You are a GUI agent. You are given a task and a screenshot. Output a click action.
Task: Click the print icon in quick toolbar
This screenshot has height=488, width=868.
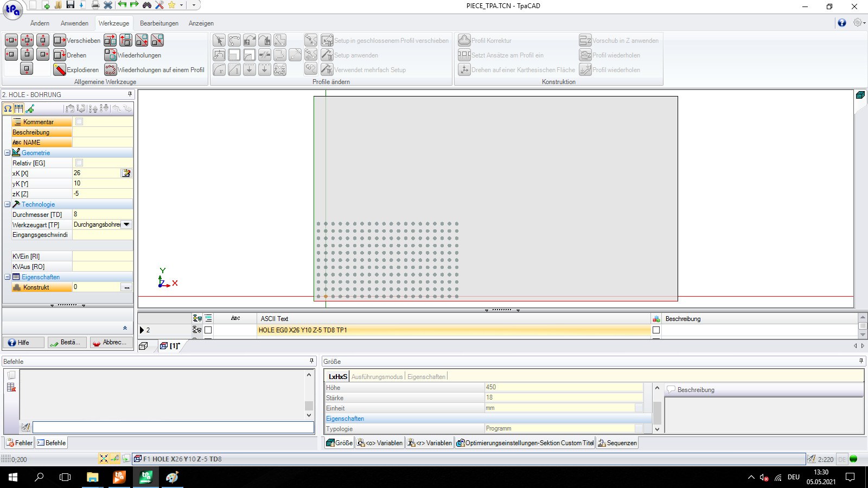(95, 5)
